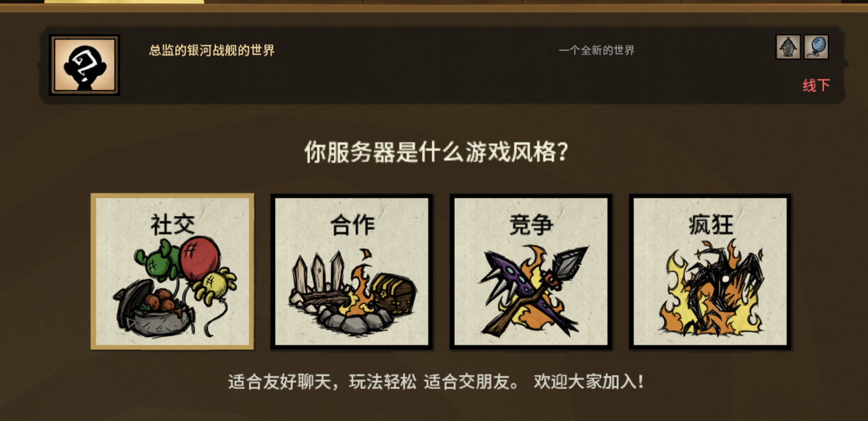Click the flaming shadow creature artwork
This screenshot has height=421, width=868.
[x=710, y=289]
